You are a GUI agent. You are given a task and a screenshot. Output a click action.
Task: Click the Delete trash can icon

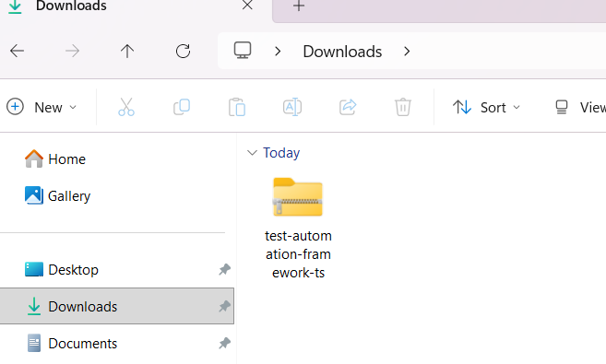(403, 107)
